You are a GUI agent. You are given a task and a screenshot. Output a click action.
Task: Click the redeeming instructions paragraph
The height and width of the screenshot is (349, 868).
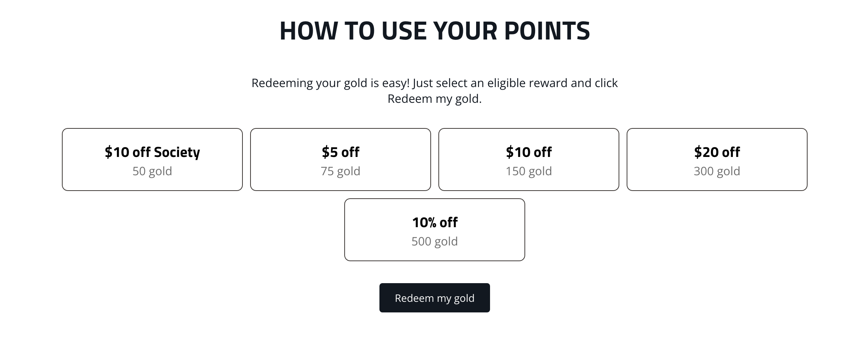pyautogui.click(x=434, y=90)
